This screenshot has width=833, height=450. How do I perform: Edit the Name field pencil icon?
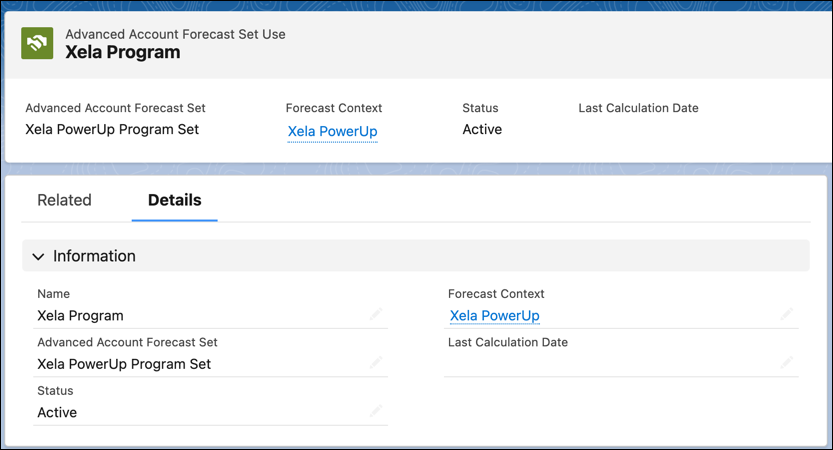click(376, 315)
